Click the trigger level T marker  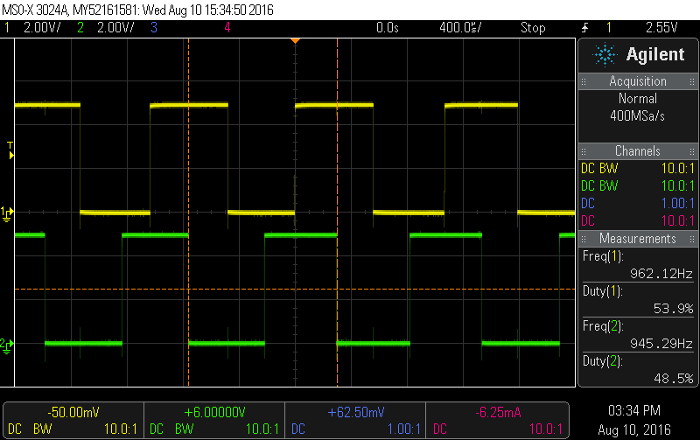[10, 150]
